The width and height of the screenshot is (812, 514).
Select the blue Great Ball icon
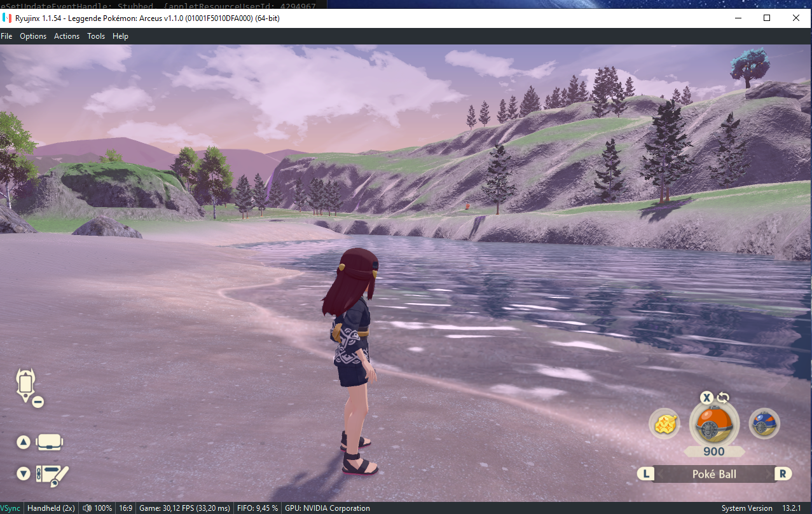(764, 423)
